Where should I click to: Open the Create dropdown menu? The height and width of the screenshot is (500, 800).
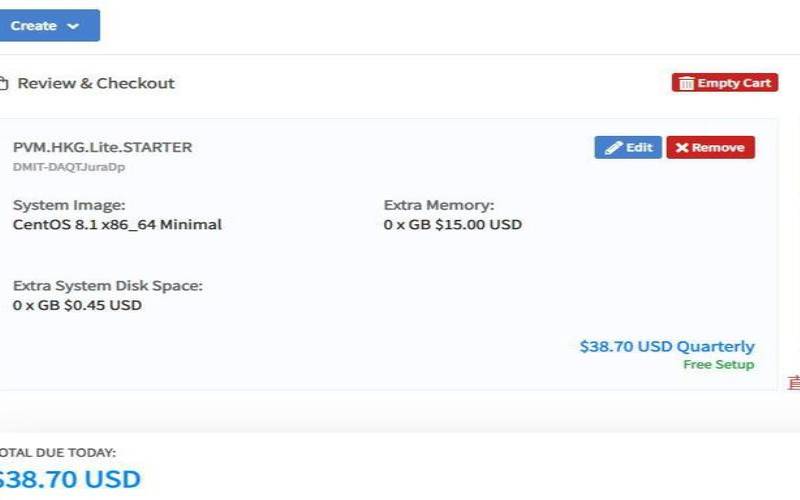pyautogui.click(x=46, y=26)
